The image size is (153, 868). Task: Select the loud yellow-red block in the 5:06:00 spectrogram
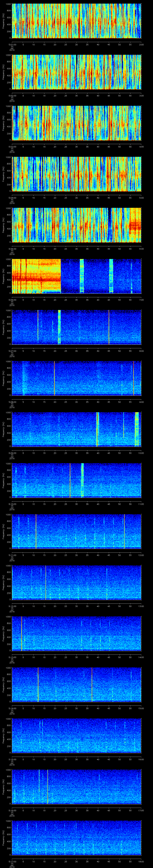coord(36,276)
